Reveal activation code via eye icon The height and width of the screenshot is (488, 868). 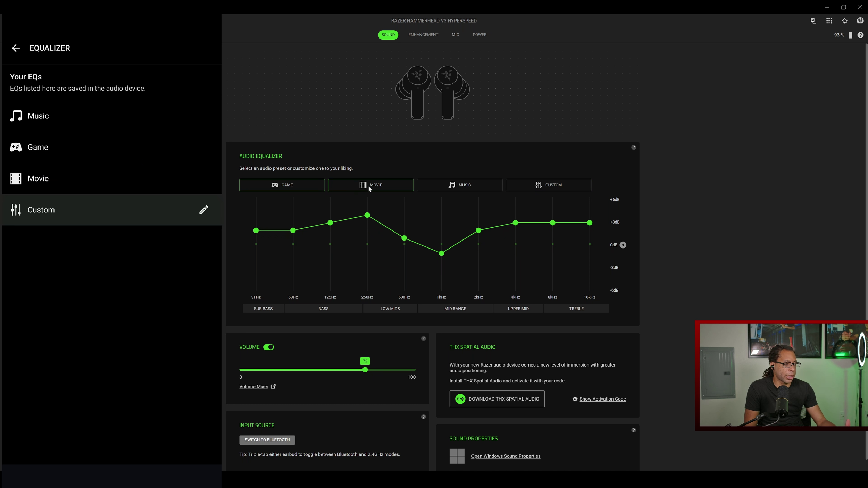(x=575, y=399)
